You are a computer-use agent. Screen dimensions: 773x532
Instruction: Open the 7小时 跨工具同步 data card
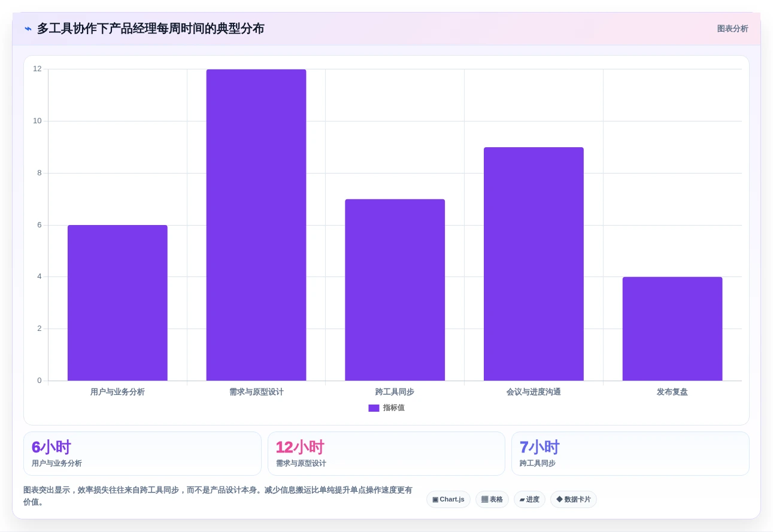point(630,454)
